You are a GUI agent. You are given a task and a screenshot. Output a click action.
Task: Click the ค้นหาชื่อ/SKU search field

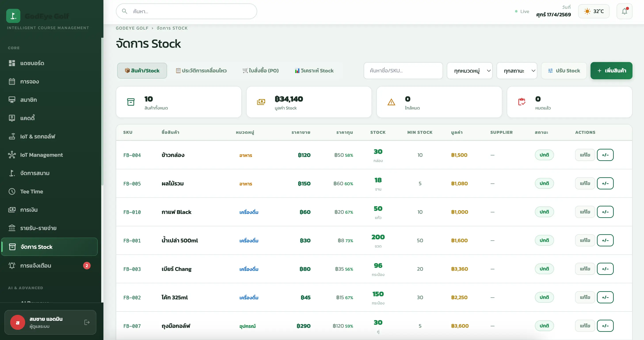tap(403, 71)
